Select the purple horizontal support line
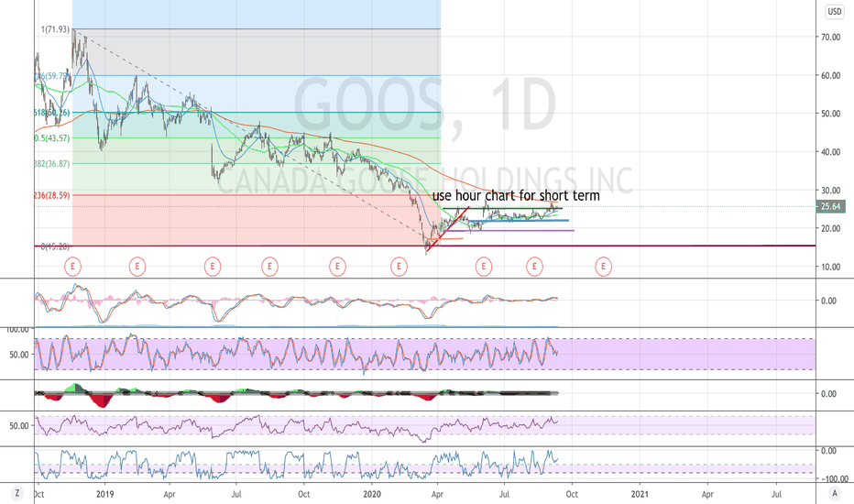 pos(509,231)
